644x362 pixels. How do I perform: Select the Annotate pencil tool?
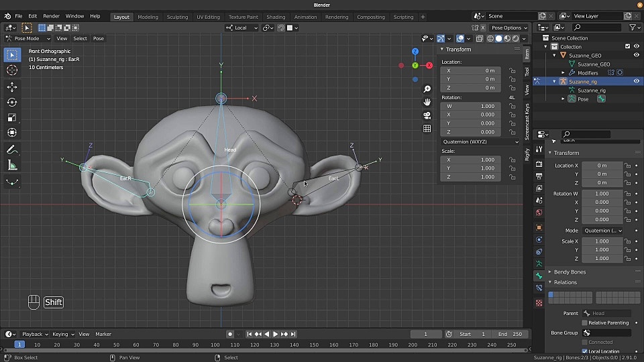(12, 149)
